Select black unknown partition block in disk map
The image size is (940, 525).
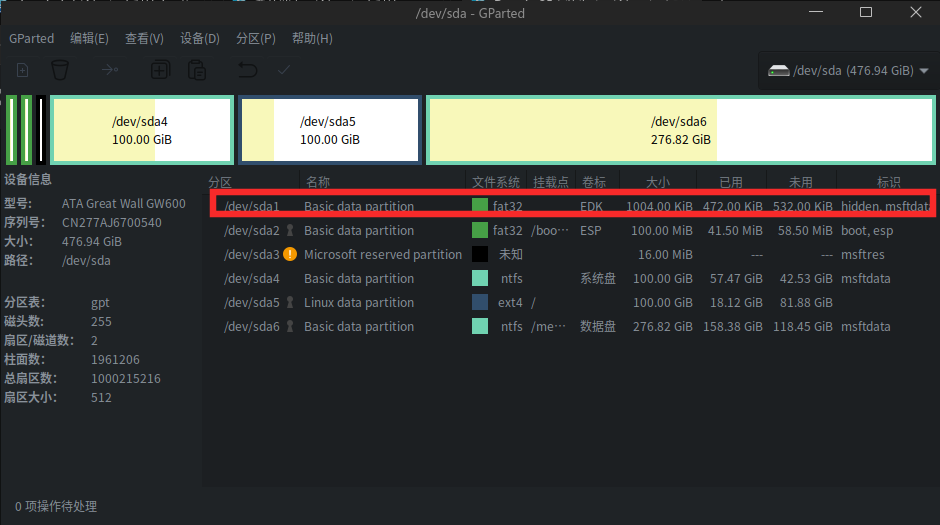click(41, 130)
